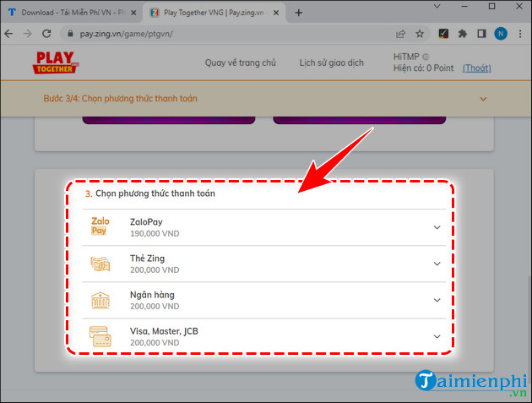Expand the ZaloPay payment option chevron
532x403 pixels.
tap(437, 227)
